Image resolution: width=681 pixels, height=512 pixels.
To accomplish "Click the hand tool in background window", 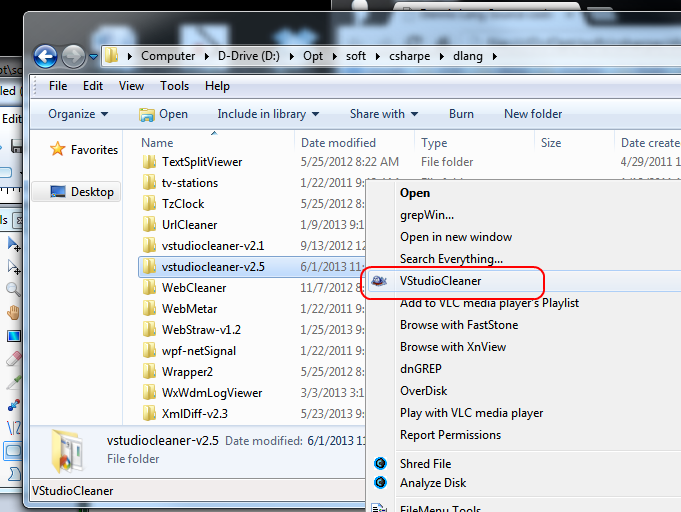I will pos(13,312).
